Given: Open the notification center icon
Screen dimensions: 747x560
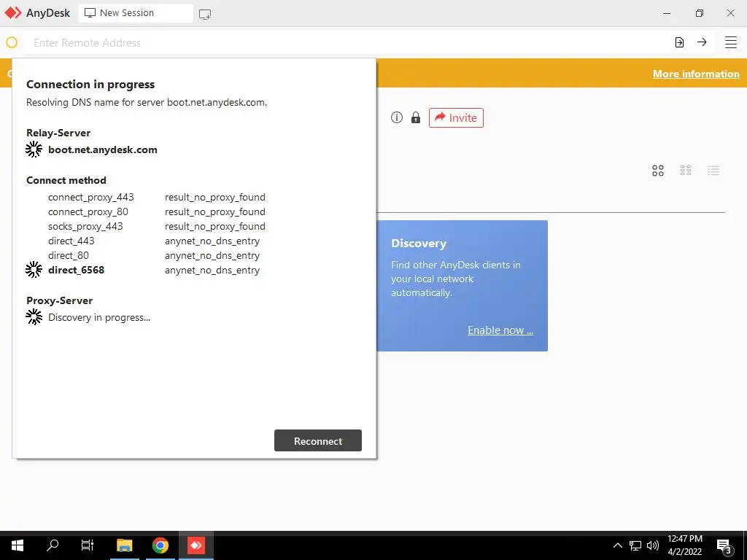Looking at the screenshot, I should 724,547.
